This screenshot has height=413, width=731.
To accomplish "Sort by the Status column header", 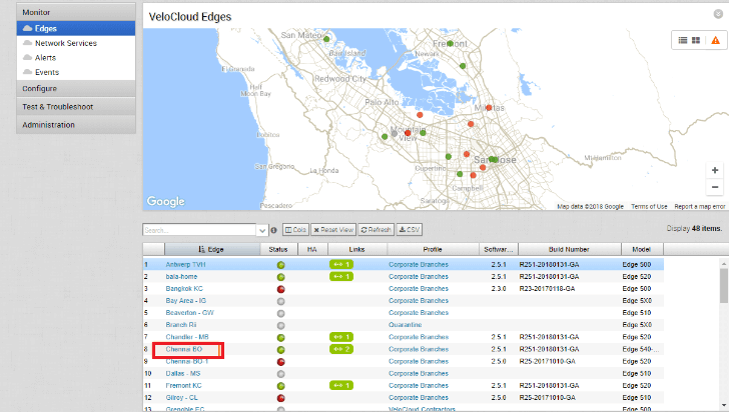I will pyautogui.click(x=278, y=249).
